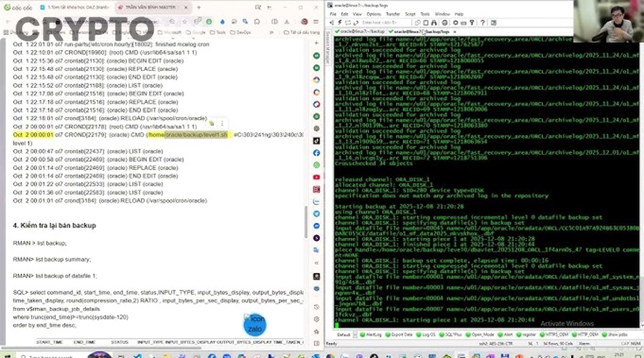Click the Facebook icon in browser sidebar
Viewport: 644px width, 358px height.
click(316, 153)
